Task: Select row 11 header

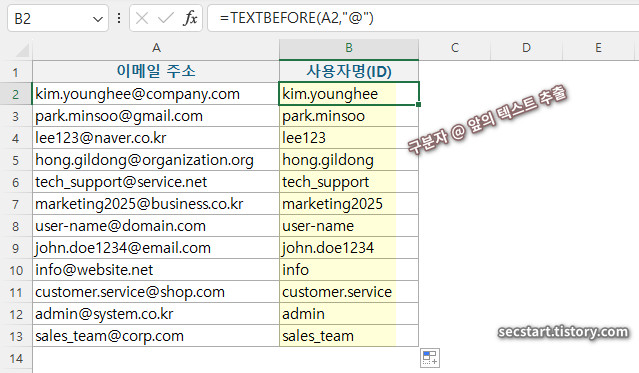Action: click(15, 292)
